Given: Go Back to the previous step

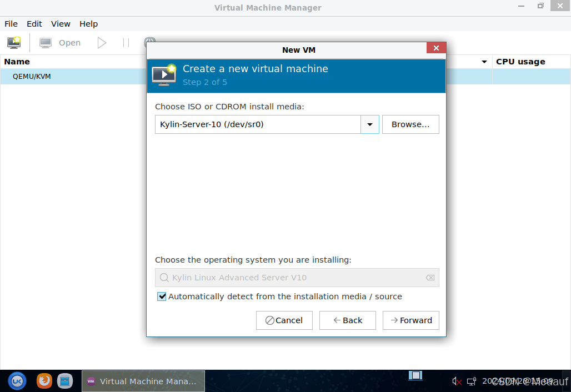Looking at the screenshot, I should point(347,320).
